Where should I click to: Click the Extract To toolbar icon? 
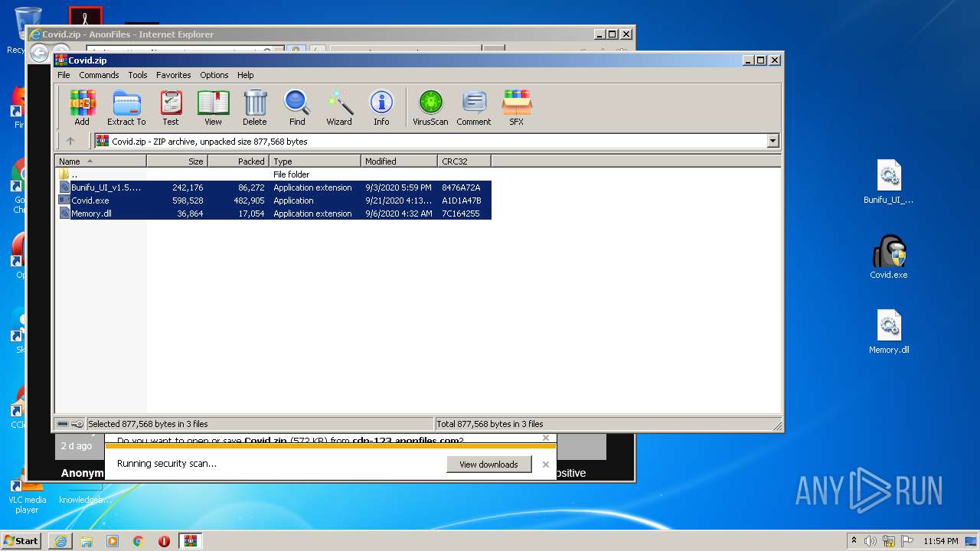point(126,107)
